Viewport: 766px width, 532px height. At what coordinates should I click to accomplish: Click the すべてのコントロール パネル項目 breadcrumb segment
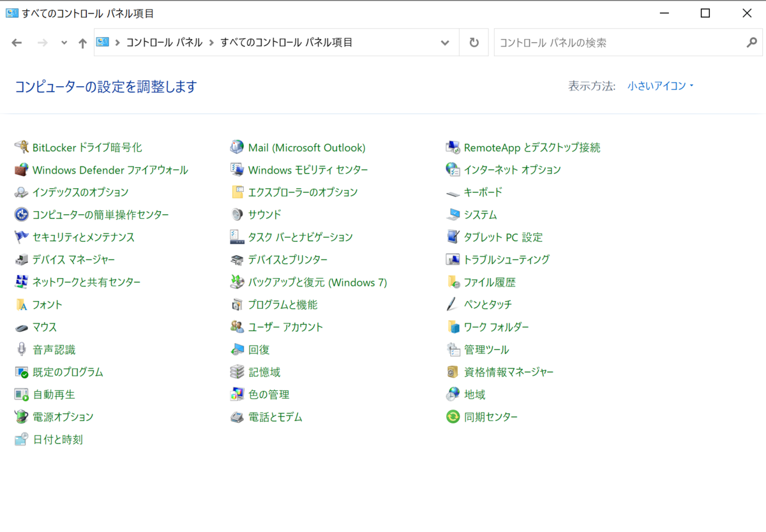287,43
